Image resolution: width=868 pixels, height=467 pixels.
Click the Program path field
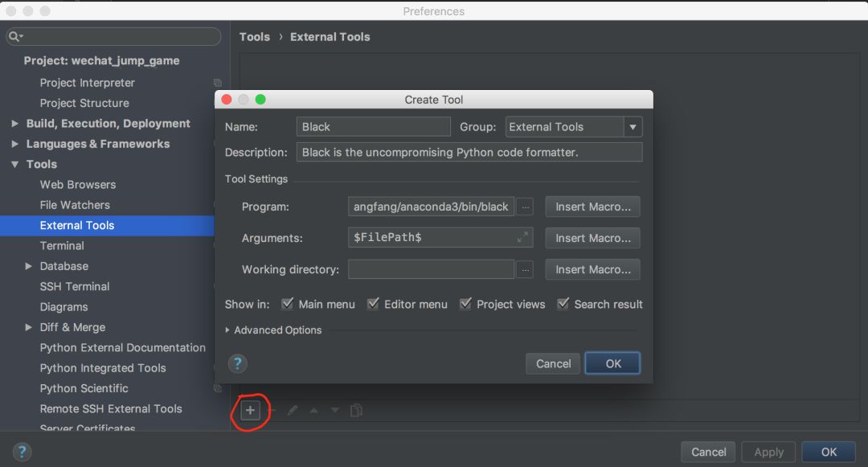(x=432, y=207)
